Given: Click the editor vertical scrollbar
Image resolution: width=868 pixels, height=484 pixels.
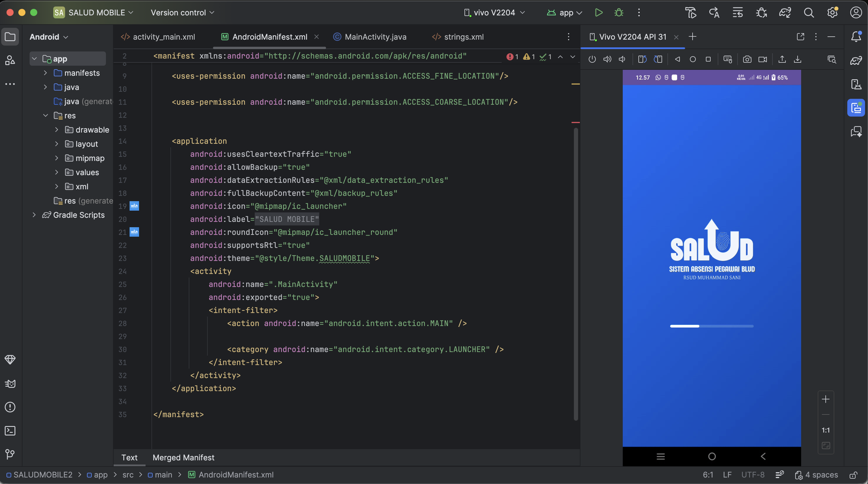Looking at the screenshot, I should [x=576, y=274].
